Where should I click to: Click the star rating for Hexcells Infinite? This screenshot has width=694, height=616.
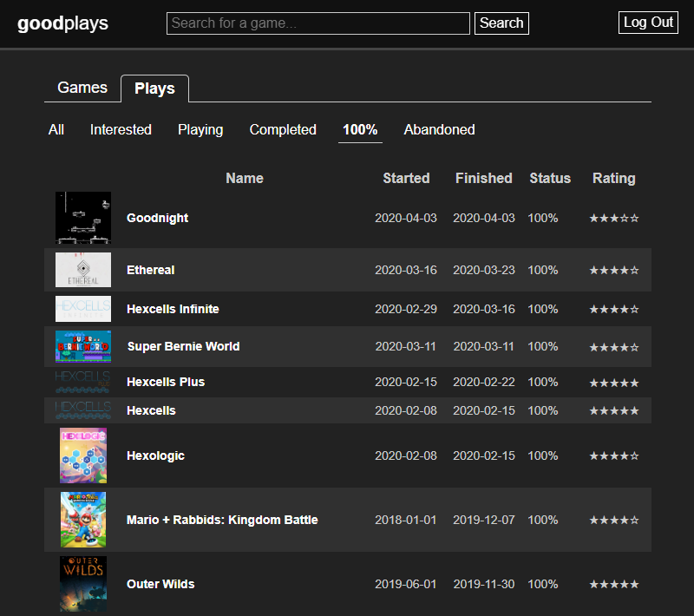coord(614,310)
